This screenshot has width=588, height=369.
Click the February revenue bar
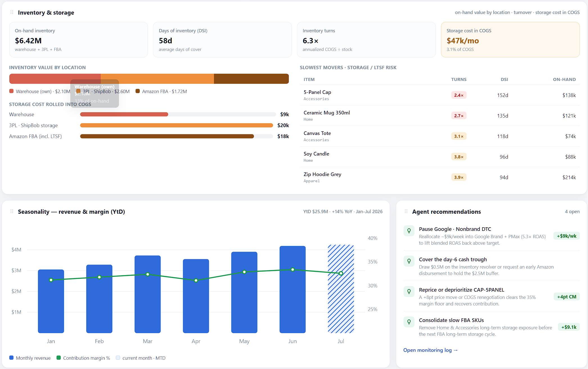pyautogui.click(x=99, y=299)
